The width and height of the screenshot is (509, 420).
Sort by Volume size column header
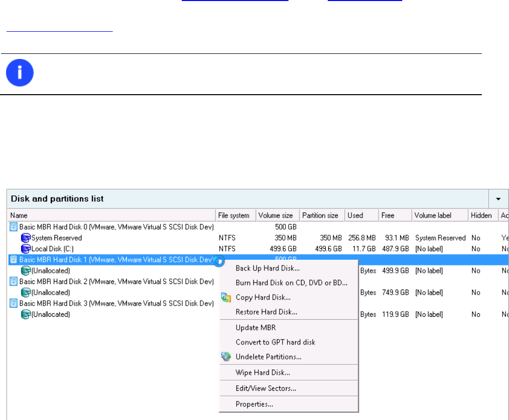pos(277,216)
